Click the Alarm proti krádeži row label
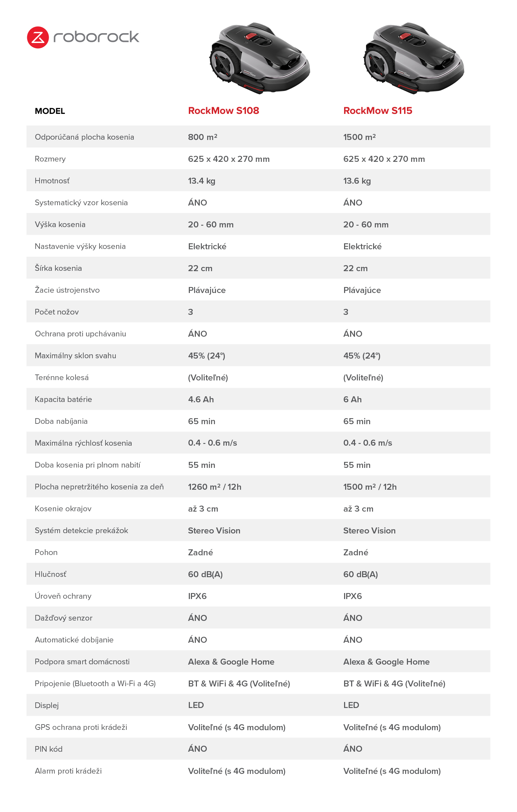This screenshot has height=812, width=517. click(x=68, y=771)
